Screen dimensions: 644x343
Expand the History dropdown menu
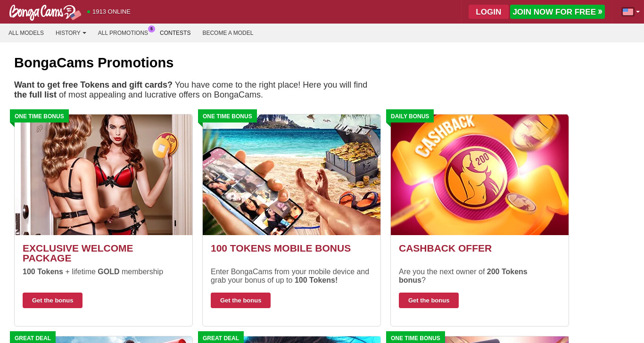71,33
